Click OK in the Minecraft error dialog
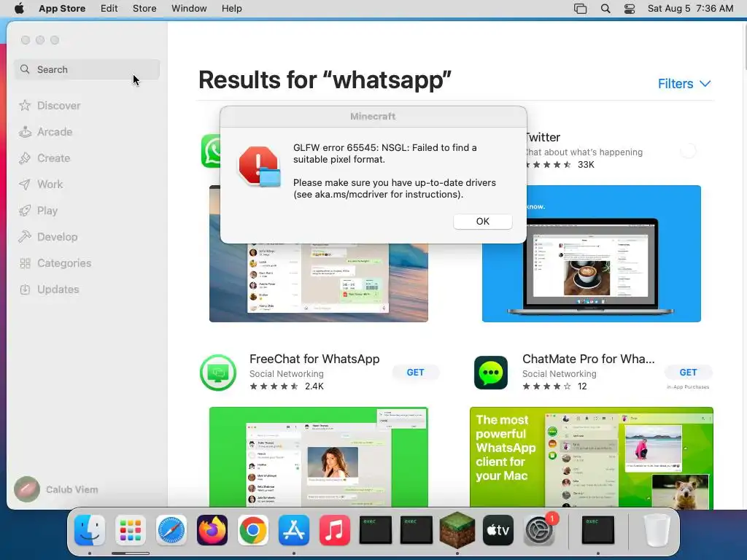The height and width of the screenshot is (560, 747). pyautogui.click(x=483, y=222)
